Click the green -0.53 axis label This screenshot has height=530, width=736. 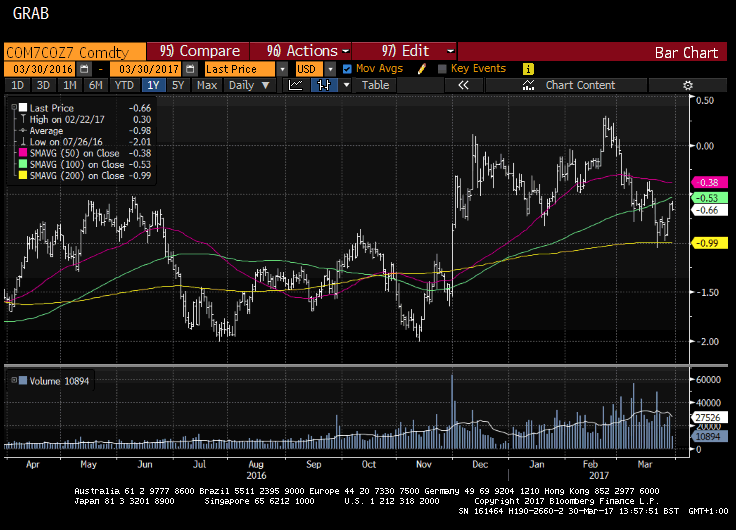pyautogui.click(x=709, y=198)
